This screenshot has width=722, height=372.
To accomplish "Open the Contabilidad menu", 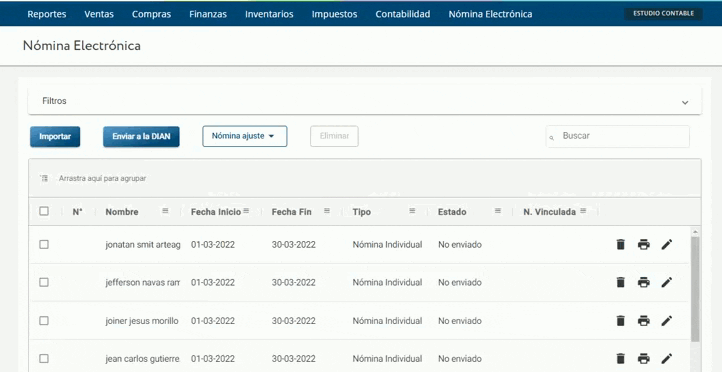I will pos(403,14).
